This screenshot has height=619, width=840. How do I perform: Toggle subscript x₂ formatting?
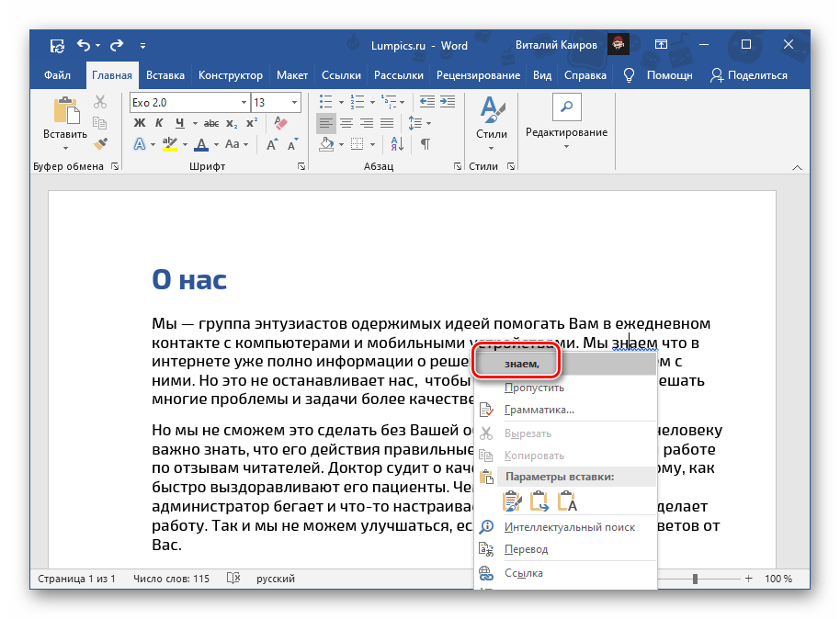(232, 123)
